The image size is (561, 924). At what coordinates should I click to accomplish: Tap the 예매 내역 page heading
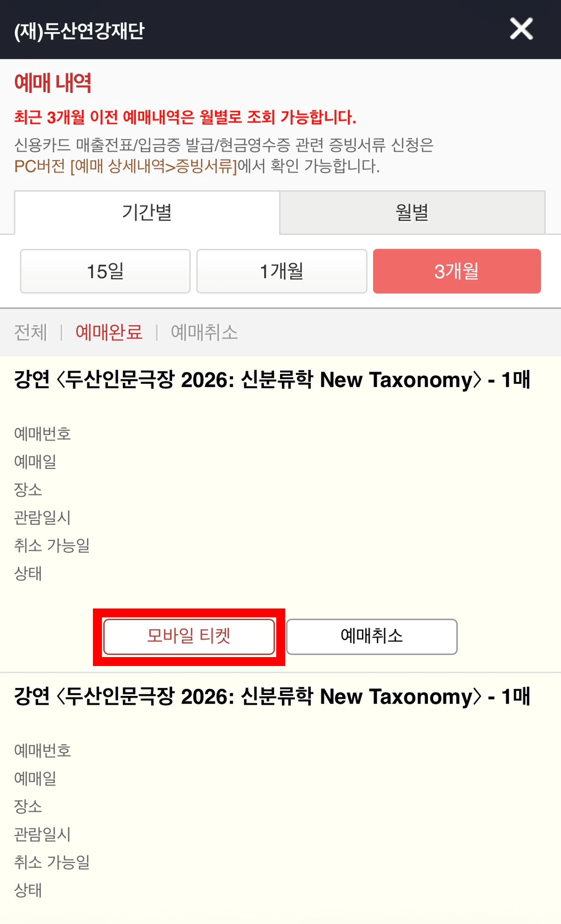pos(53,83)
